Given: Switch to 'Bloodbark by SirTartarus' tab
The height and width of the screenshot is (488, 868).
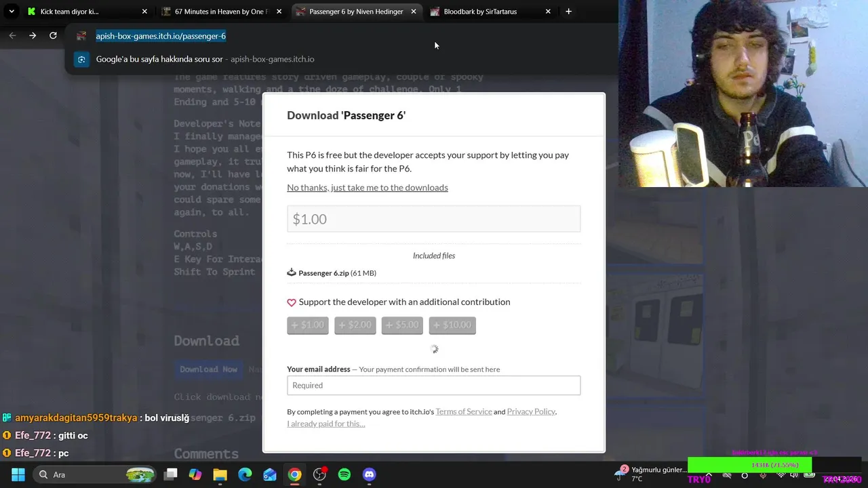Looking at the screenshot, I should 491,12.
